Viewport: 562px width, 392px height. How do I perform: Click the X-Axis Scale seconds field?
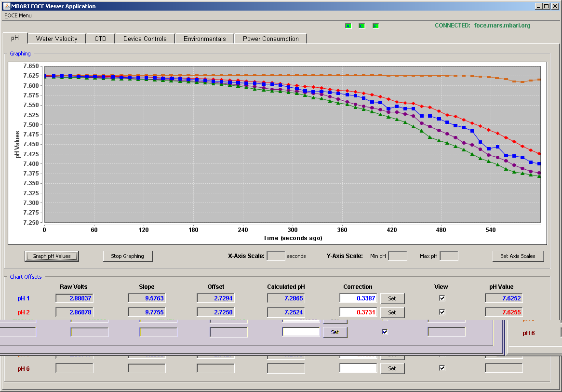(x=276, y=256)
